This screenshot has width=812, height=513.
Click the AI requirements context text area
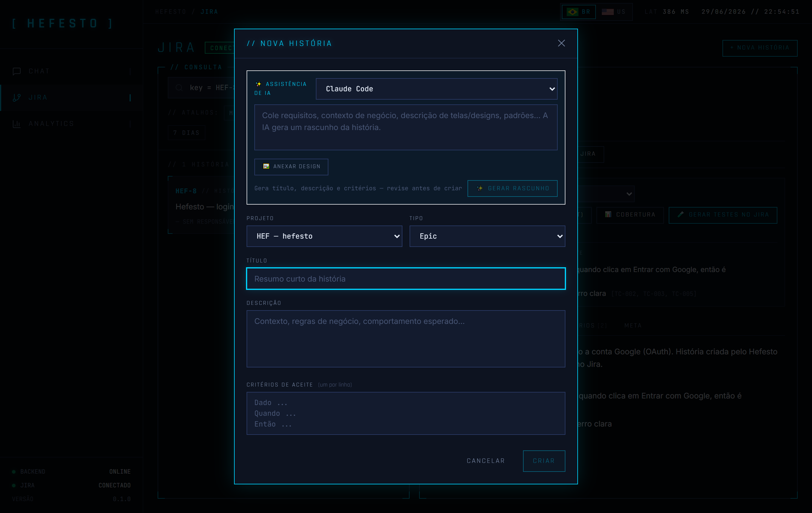pos(406,127)
